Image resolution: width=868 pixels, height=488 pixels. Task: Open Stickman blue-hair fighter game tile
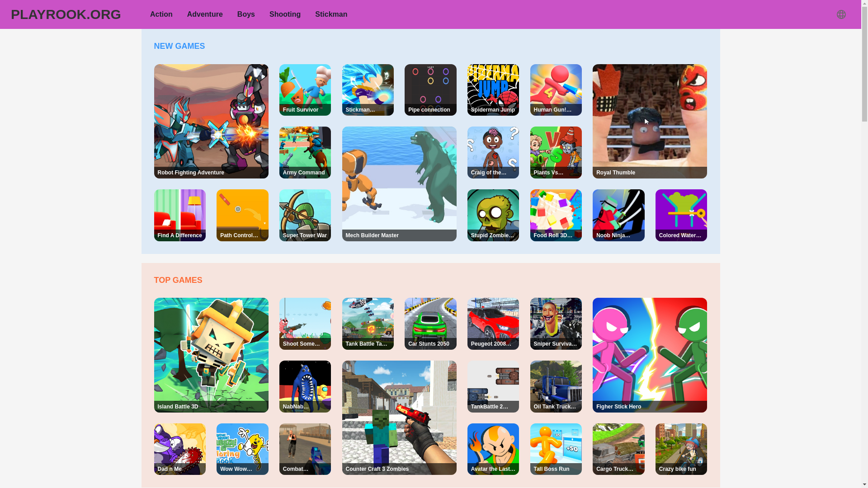click(x=368, y=90)
